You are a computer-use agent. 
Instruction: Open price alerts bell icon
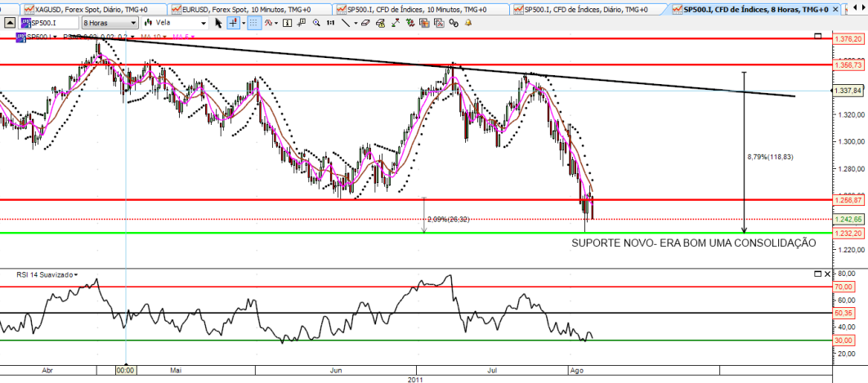(x=468, y=23)
